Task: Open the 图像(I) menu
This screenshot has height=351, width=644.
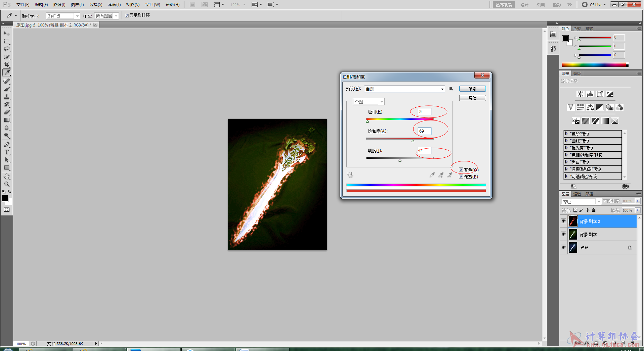Action: (59, 5)
